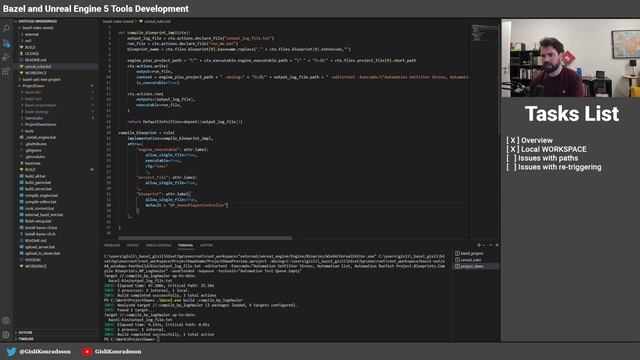640x360 pixels.
Task: Open the .gitattributes file
Action: [36, 144]
